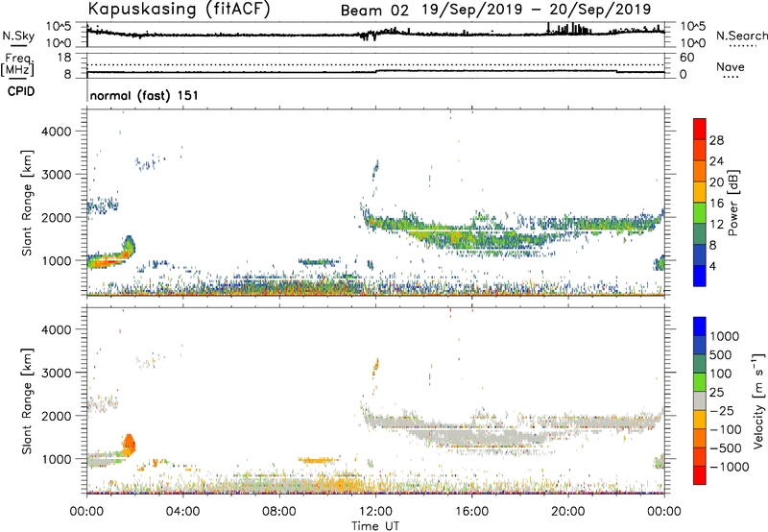Click the '16:00' time axis label

click(471, 512)
